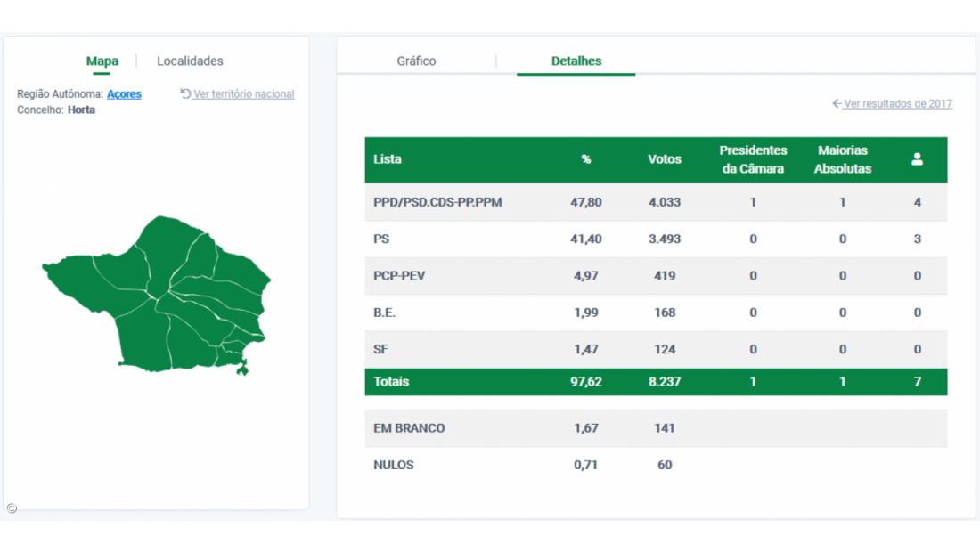This screenshot has height=552, width=980.
Task: Switch to the Mapa tab
Action: [102, 61]
